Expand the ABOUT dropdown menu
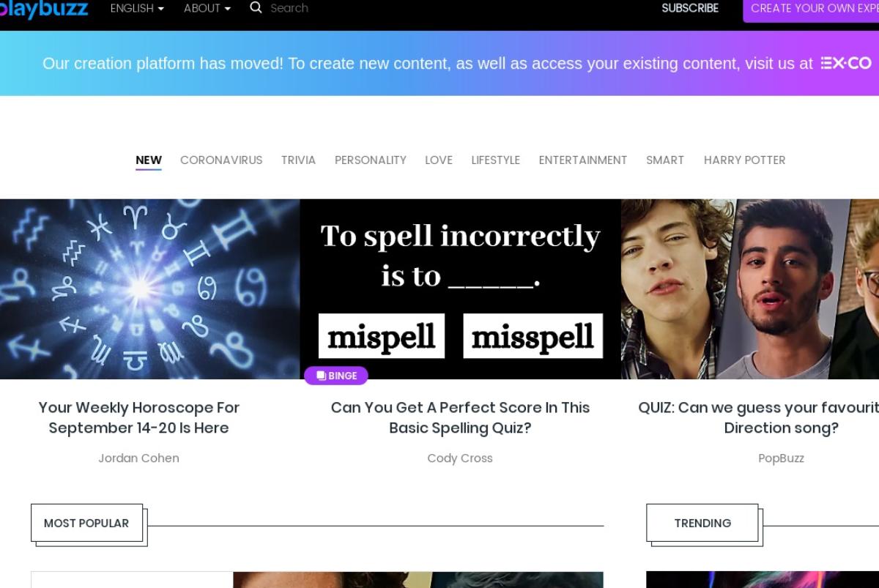This screenshot has height=588, width=879. coord(207,8)
